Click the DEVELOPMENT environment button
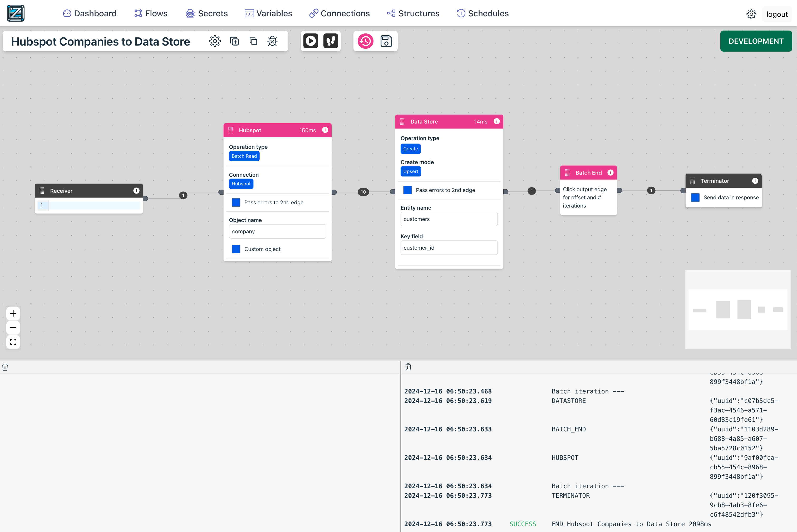This screenshot has width=797, height=532. point(756,41)
